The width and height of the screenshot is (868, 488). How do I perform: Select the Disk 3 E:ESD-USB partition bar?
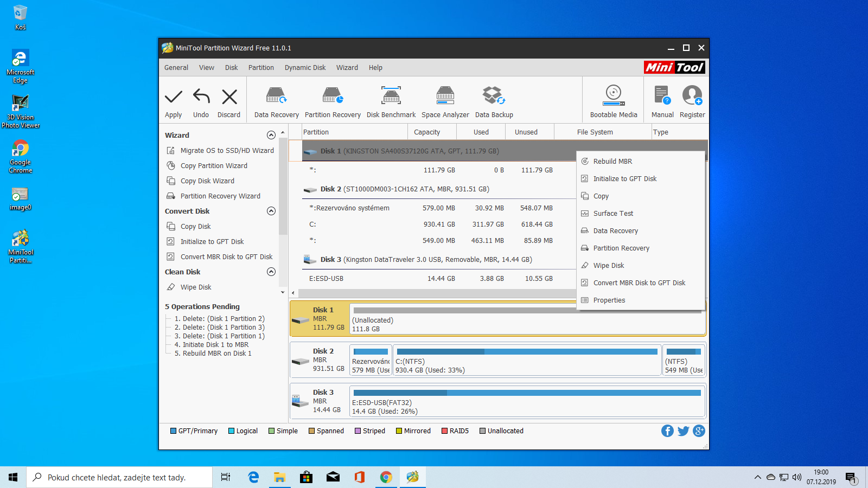pos(527,401)
